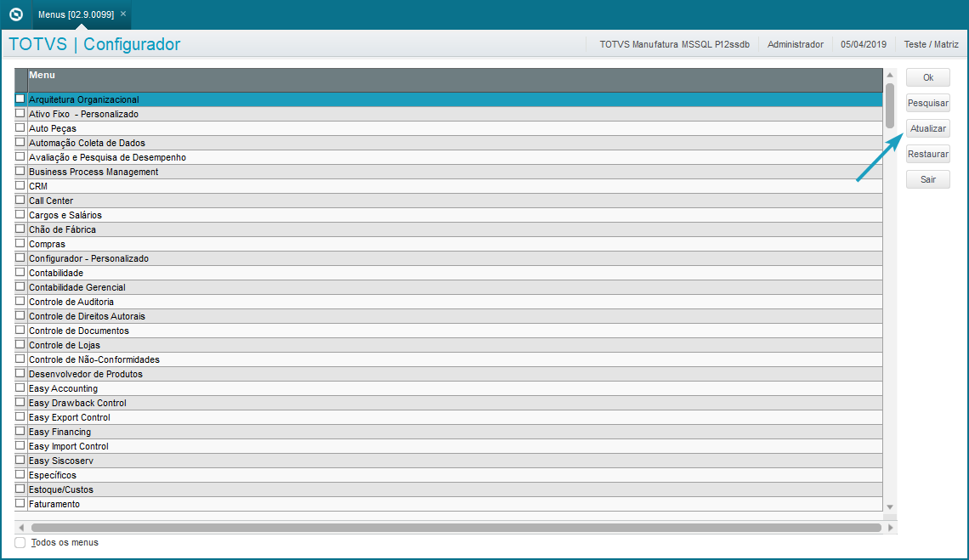The height and width of the screenshot is (560, 969).
Task: Click the horizontal scrollbar thumb
Action: point(456,528)
